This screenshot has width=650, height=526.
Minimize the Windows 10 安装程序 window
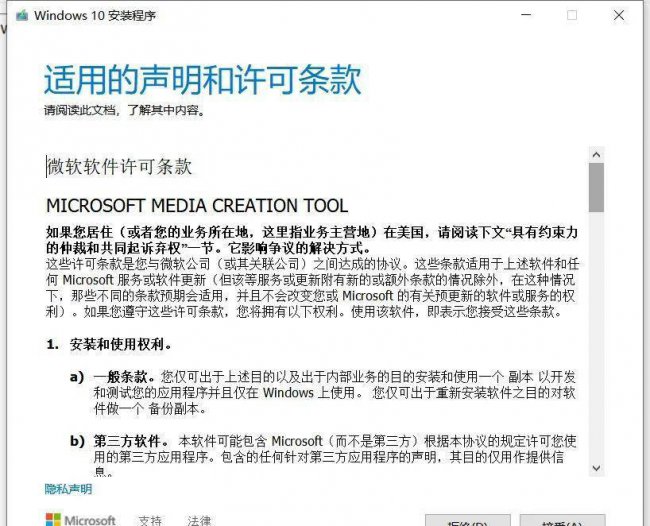(x=526, y=15)
